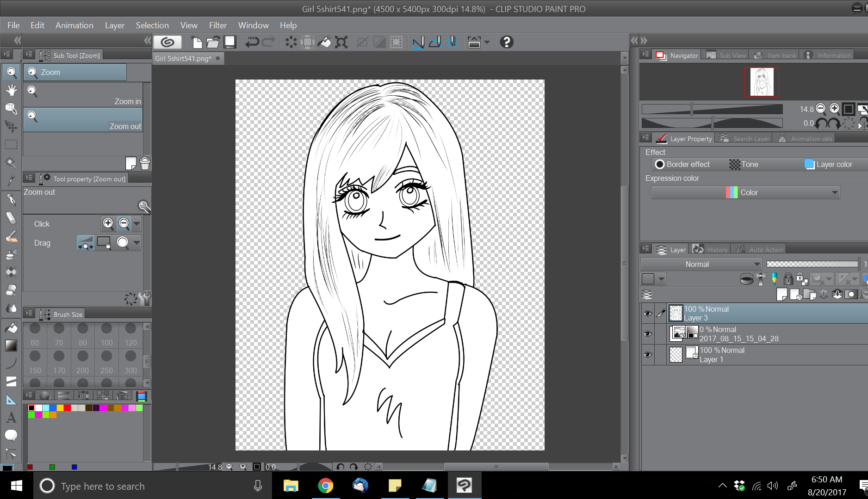
Task: Toggle Snap to Grid in toolbar
Action: pyautogui.click(x=452, y=43)
